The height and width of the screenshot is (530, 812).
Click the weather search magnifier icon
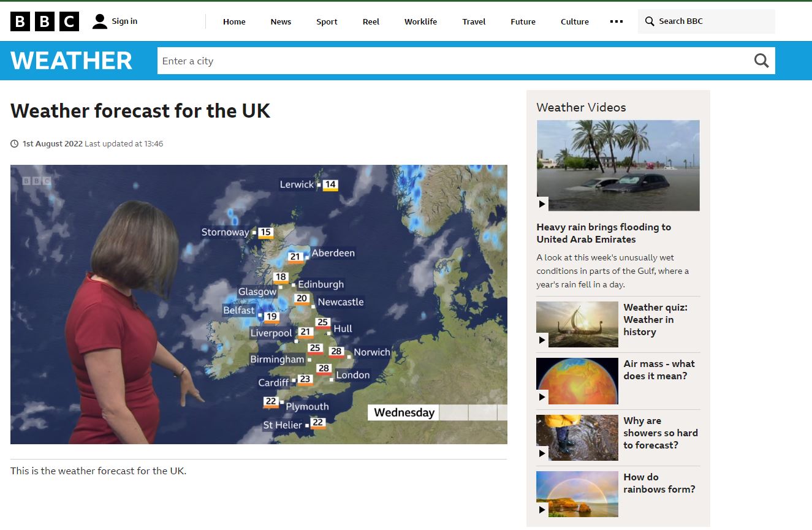(x=761, y=61)
